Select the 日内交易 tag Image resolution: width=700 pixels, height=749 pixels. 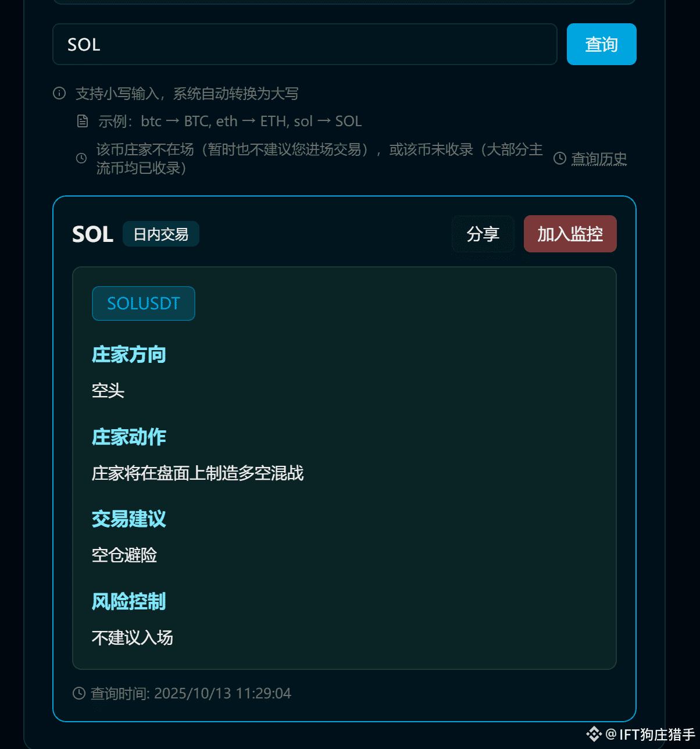(161, 234)
